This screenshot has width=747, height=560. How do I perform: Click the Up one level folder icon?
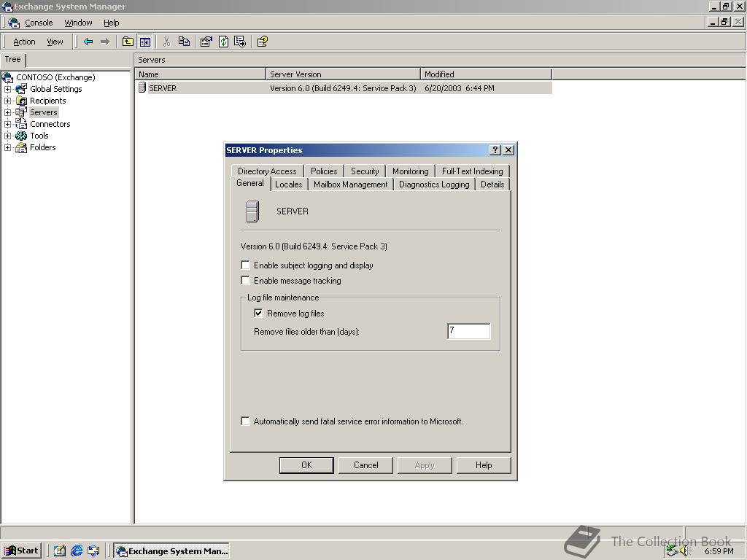128,42
